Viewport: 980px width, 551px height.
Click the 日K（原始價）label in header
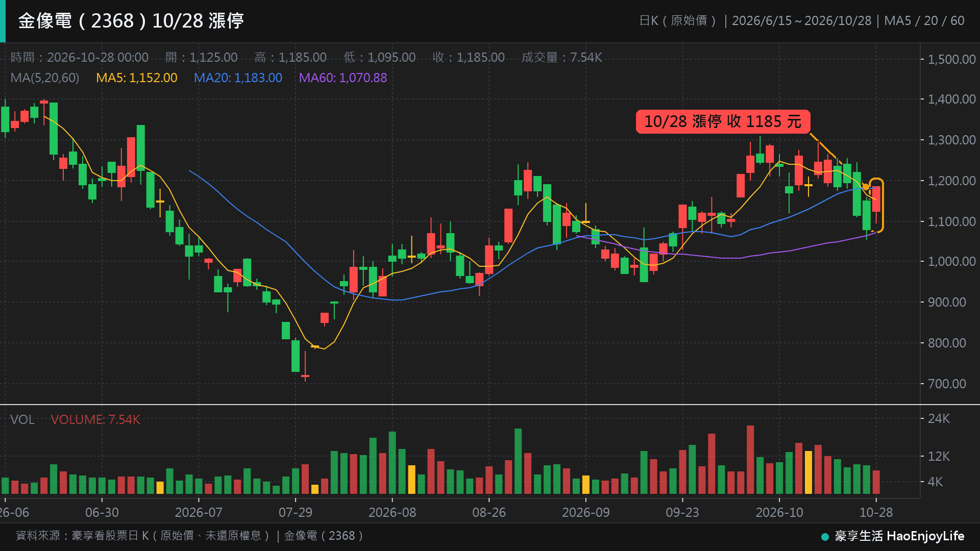(678, 21)
